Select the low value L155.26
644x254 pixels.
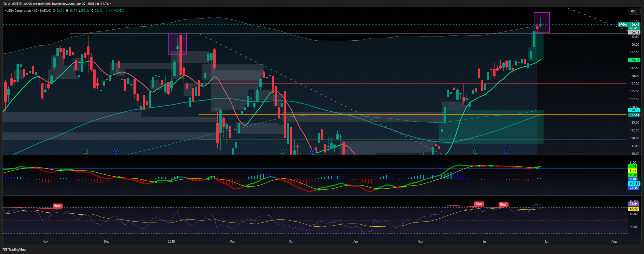(x=84, y=11)
